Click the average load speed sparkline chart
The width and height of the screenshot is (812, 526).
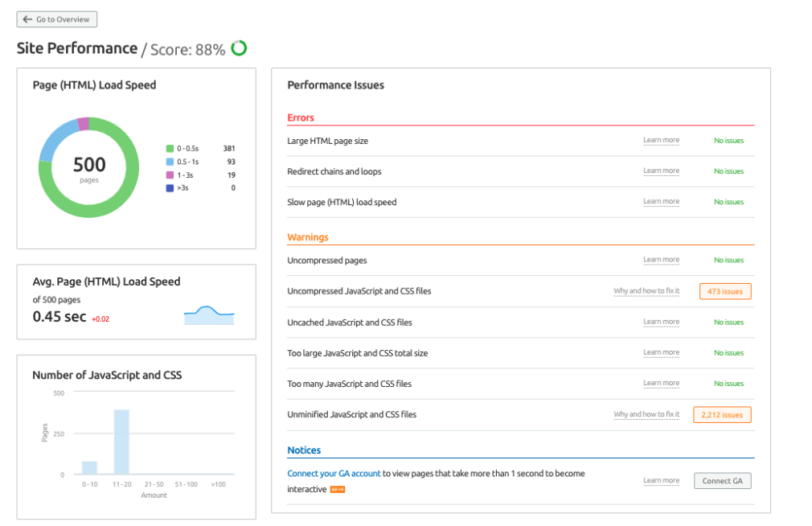[x=209, y=314]
